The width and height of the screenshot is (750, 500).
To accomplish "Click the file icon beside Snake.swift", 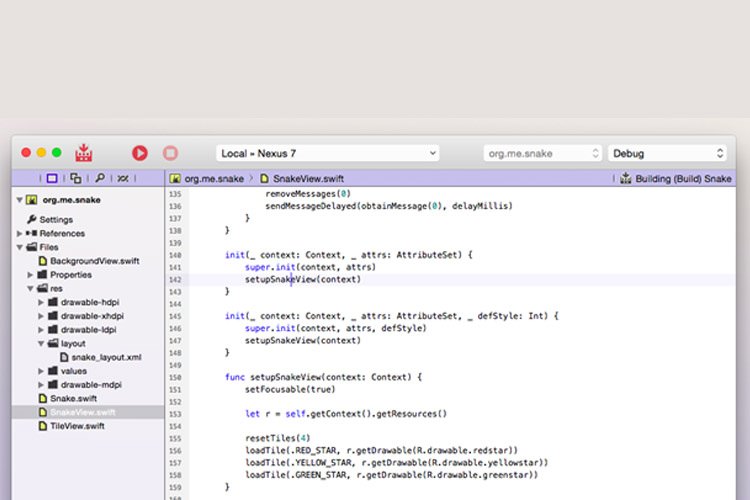I will [43, 399].
